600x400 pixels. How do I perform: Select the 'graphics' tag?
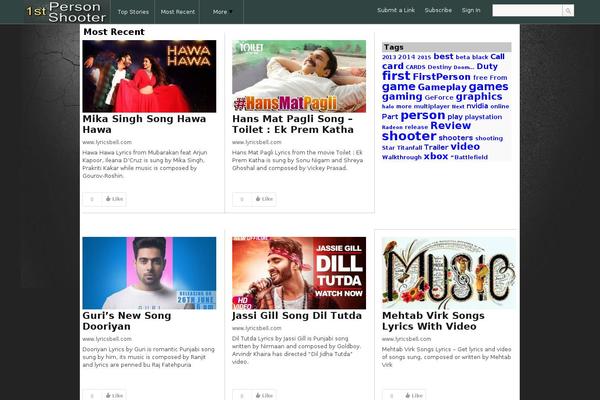pos(479,96)
